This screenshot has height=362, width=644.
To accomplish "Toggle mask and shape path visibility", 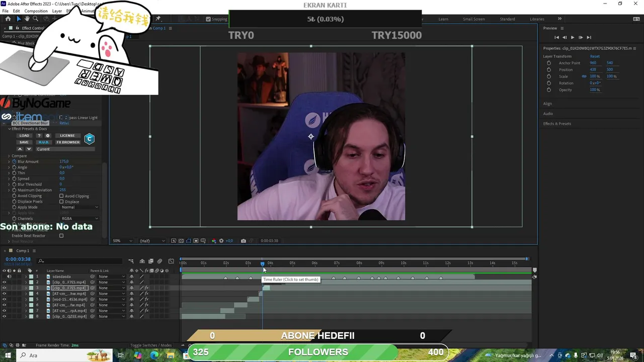I will pyautogui.click(x=189, y=241).
